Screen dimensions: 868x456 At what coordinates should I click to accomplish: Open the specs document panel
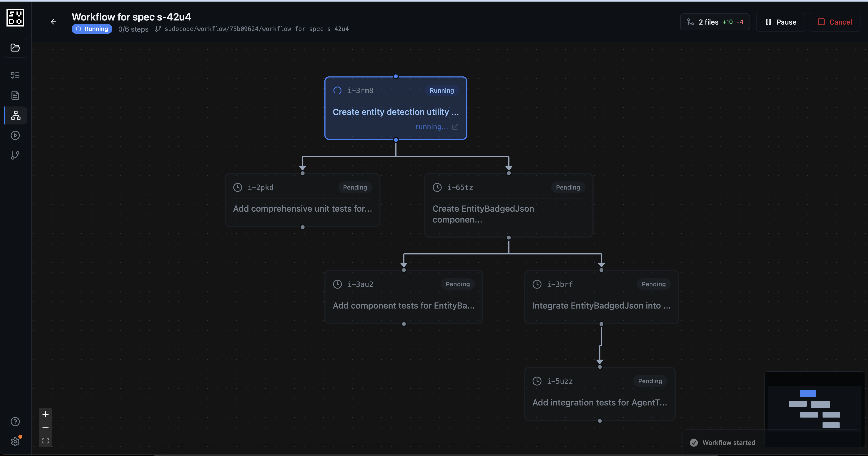click(15, 95)
